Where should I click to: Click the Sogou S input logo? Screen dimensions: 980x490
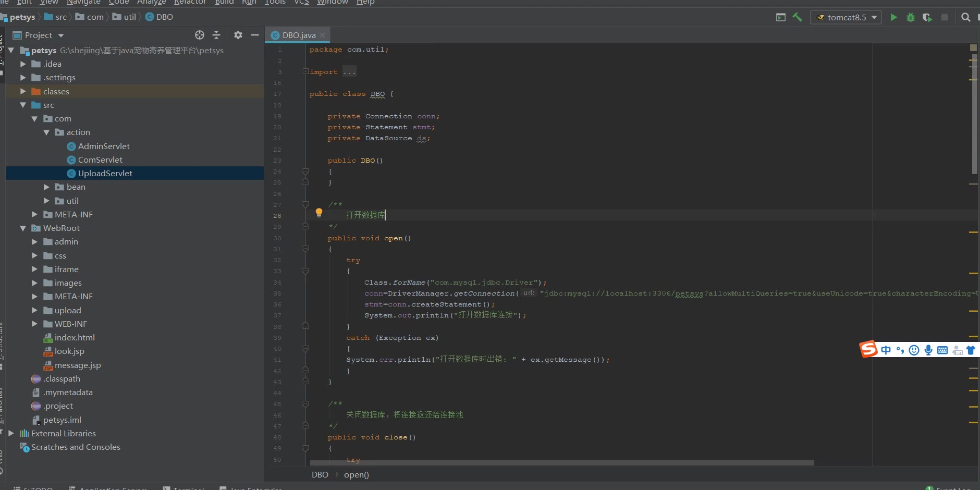click(x=868, y=349)
